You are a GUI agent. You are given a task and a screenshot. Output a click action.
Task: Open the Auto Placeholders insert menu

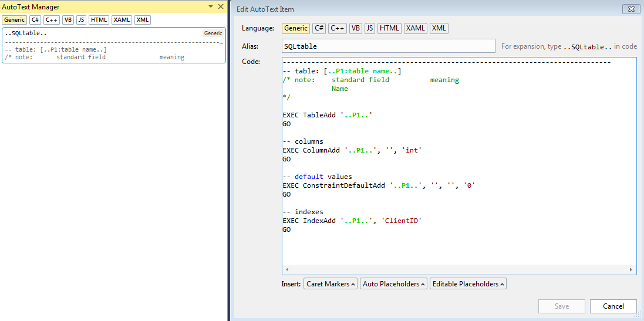393,284
